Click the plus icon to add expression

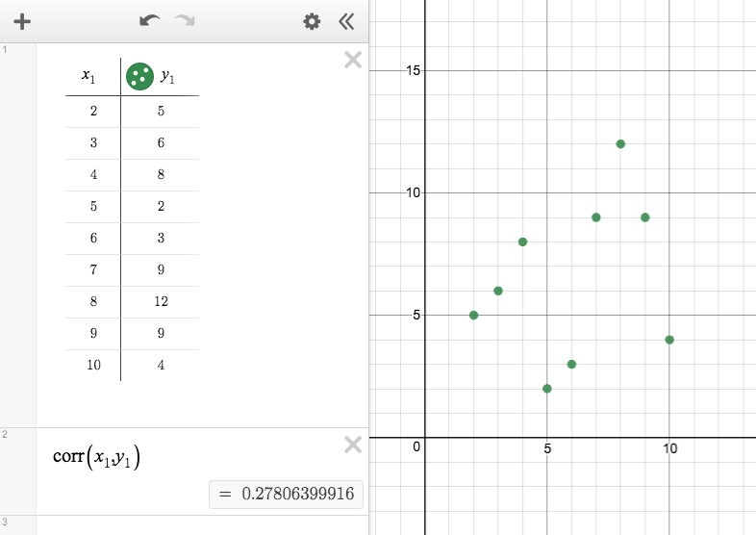pyautogui.click(x=22, y=21)
